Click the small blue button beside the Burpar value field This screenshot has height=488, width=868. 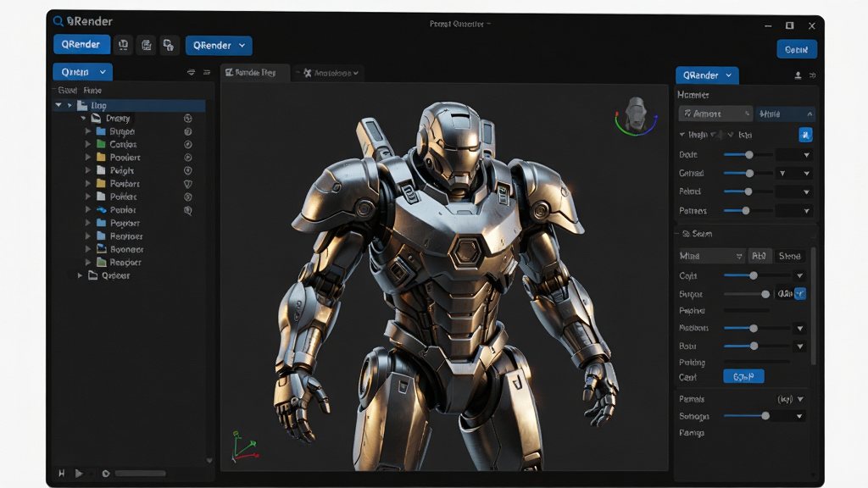800,294
